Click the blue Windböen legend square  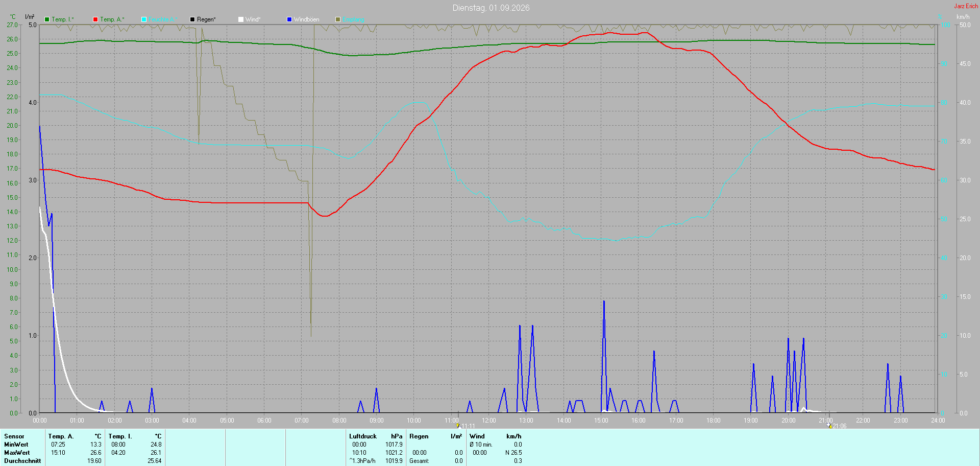click(289, 19)
